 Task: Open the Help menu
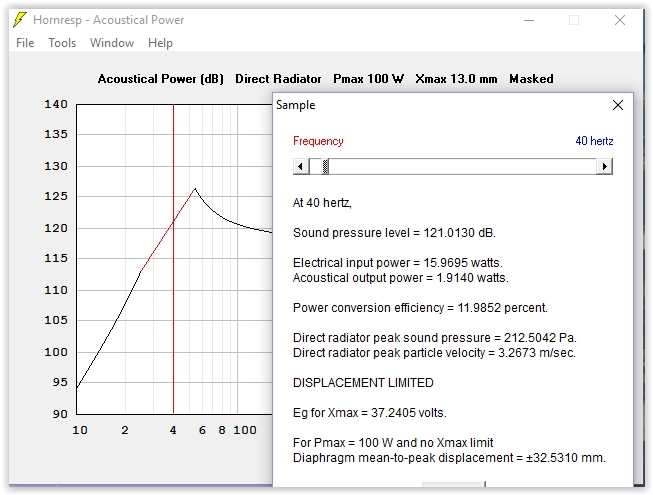160,43
